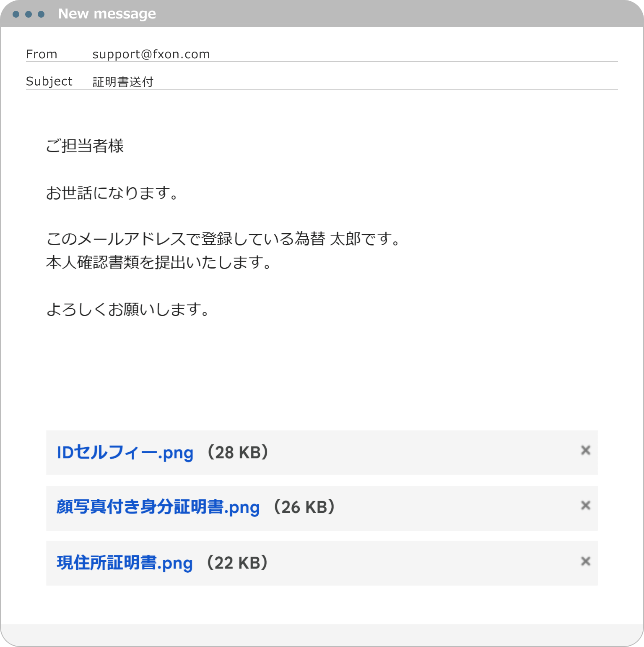Click the From label

click(42, 54)
